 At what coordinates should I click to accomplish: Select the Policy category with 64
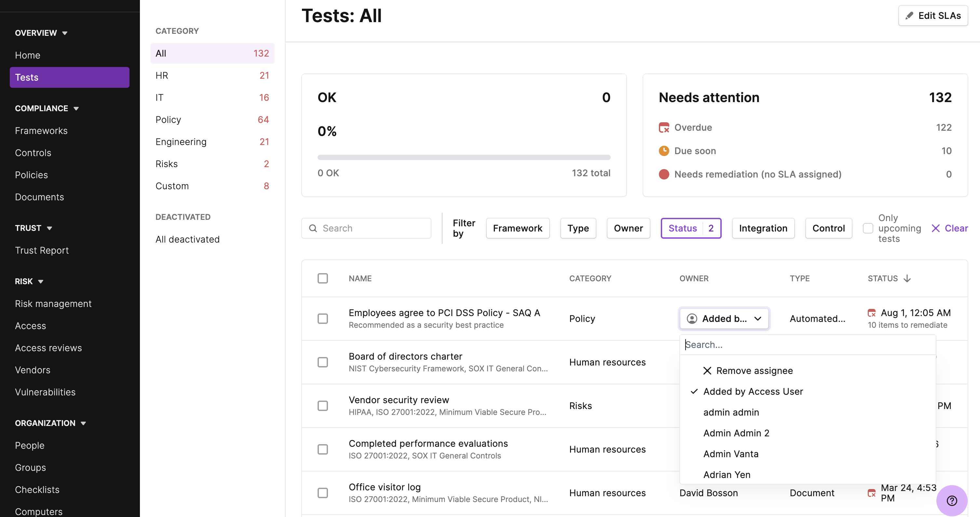point(212,120)
